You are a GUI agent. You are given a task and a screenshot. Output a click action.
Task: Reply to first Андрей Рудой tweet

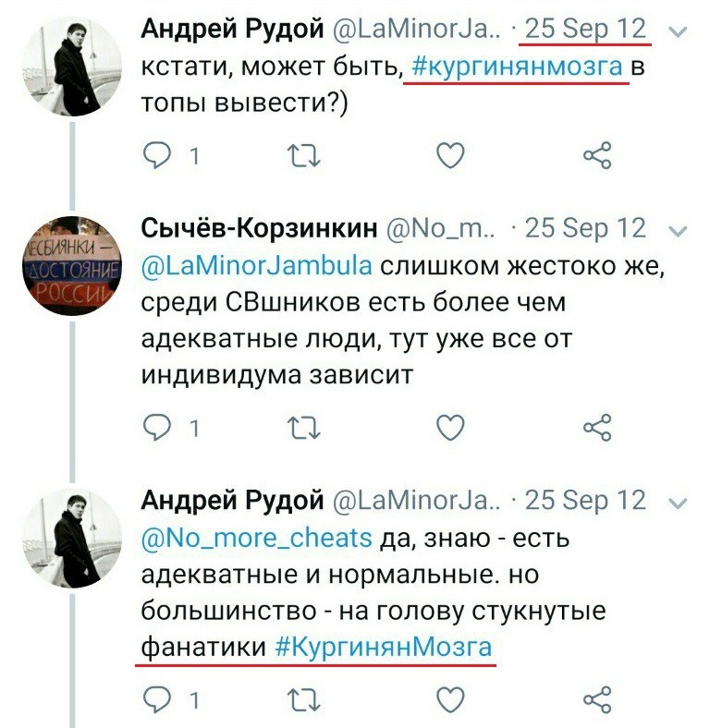click(157, 155)
